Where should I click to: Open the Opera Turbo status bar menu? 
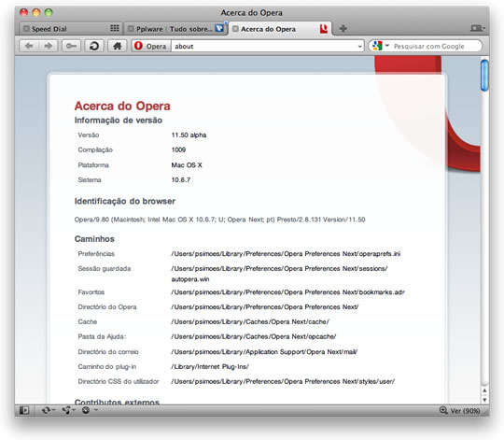tap(90, 410)
